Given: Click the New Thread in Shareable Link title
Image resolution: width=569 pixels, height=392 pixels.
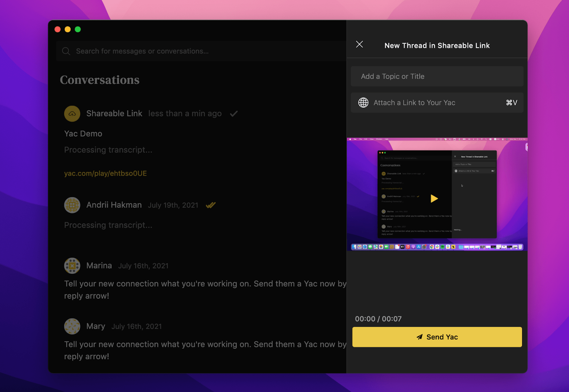Looking at the screenshot, I should pos(437,46).
